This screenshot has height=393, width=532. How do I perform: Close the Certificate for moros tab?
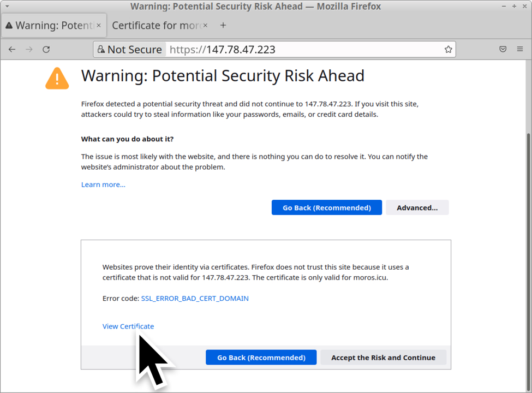pos(205,25)
